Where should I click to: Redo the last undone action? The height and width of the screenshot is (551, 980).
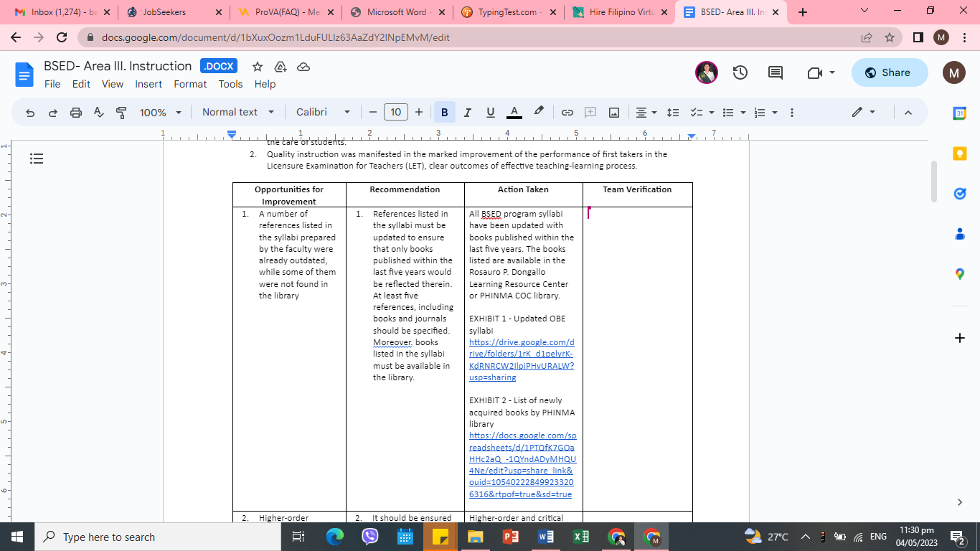(x=53, y=113)
